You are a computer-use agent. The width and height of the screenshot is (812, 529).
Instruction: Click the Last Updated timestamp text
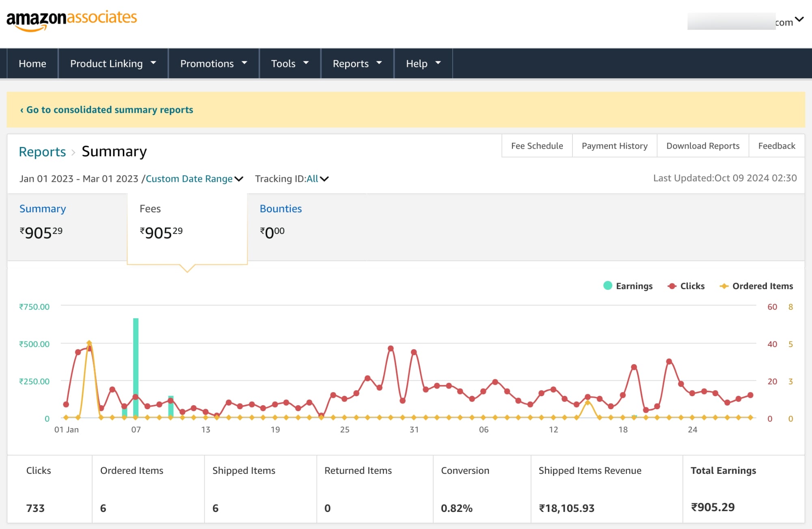(725, 178)
